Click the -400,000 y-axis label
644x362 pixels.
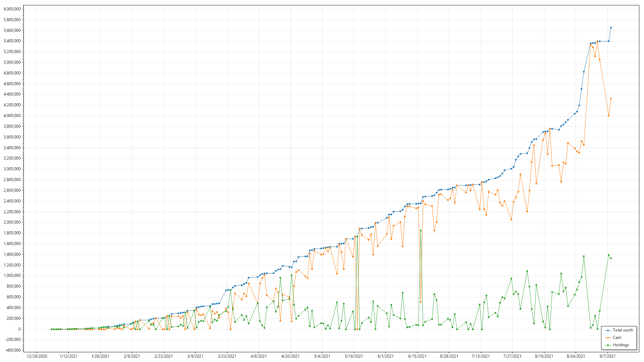[12, 350]
